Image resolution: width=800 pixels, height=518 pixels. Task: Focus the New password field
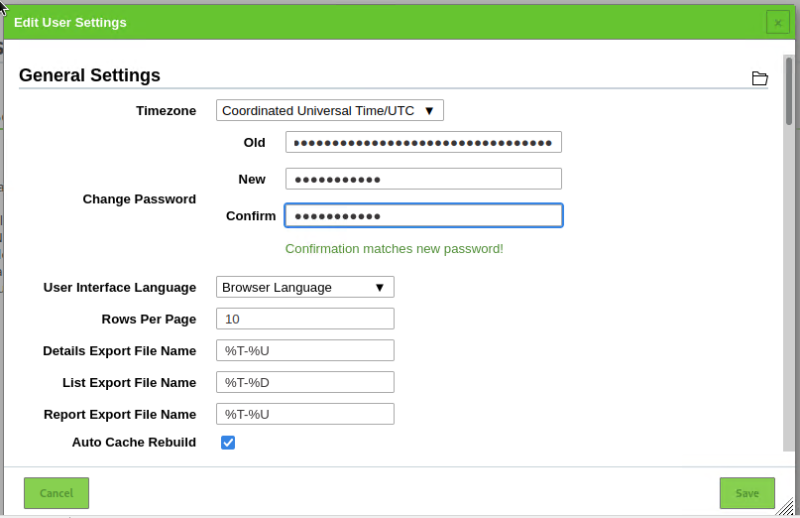[423, 179]
